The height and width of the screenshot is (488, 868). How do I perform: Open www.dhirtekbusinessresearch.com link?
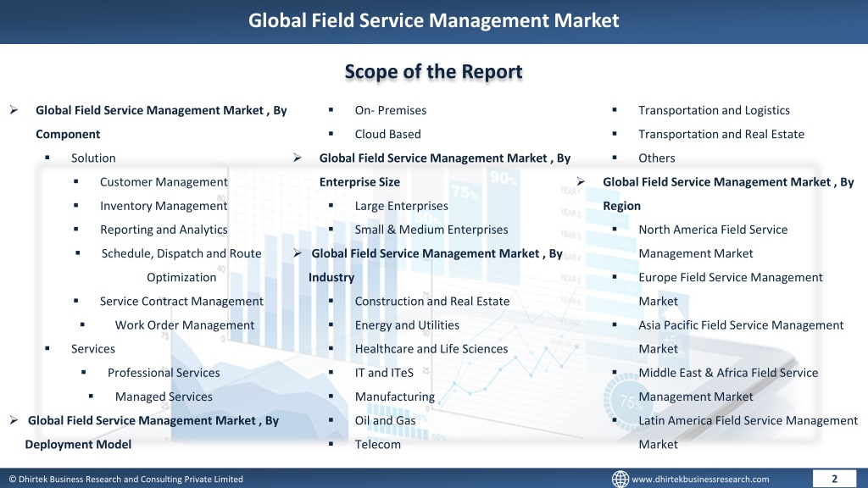[700, 480]
